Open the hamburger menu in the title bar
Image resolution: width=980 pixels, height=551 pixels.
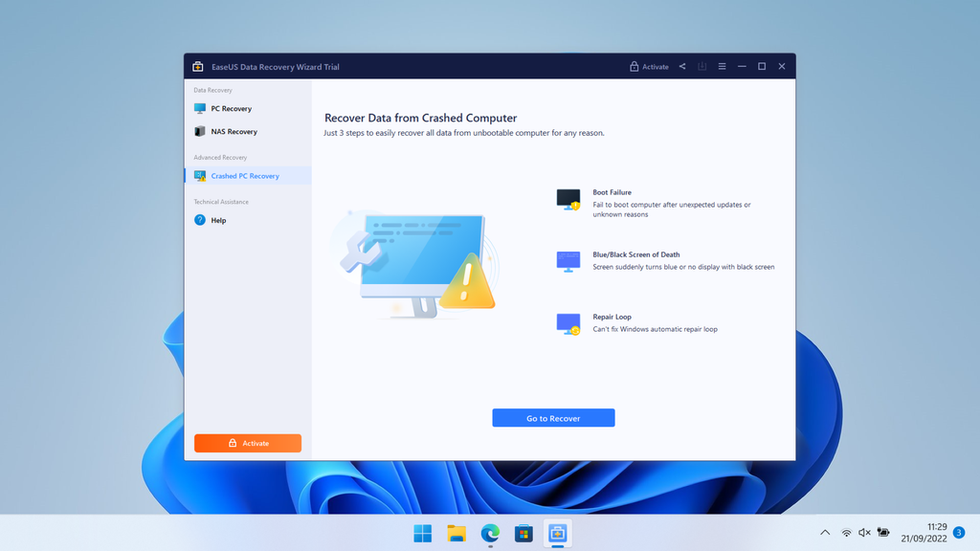(722, 66)
